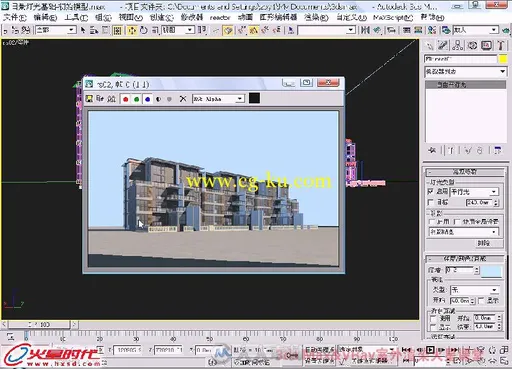
Task: Click Pin Stack icon under modifier stack
Action: (x=432, y=151)
